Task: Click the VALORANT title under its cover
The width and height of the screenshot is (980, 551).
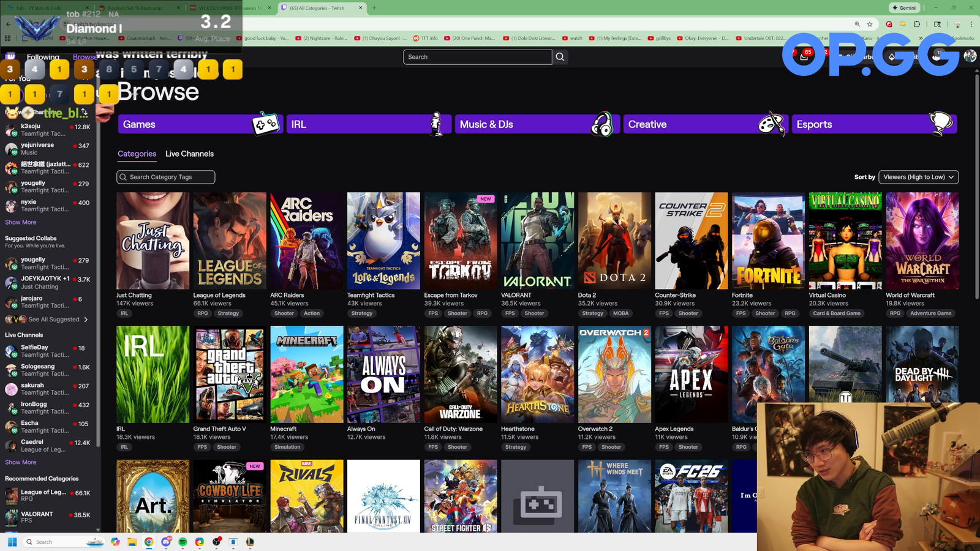Action: [x=516, y=295]
